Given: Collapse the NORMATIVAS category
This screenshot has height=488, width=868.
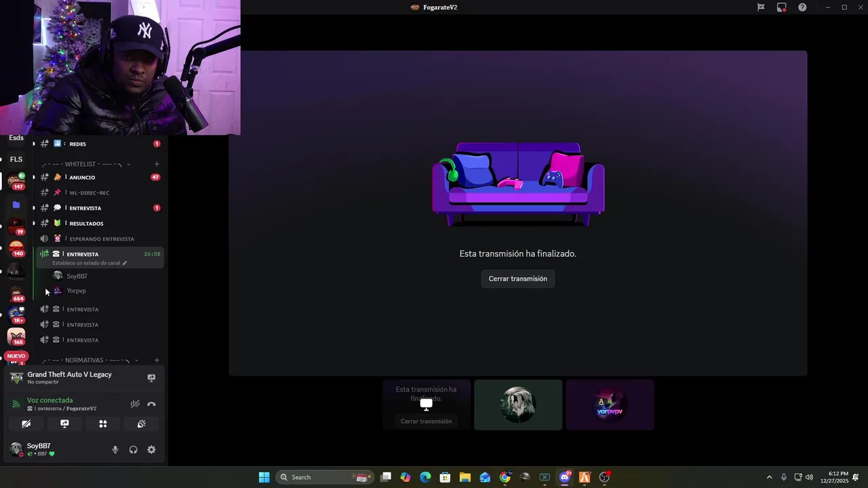Looking at the screenshot, I should [x=92, y=361].
